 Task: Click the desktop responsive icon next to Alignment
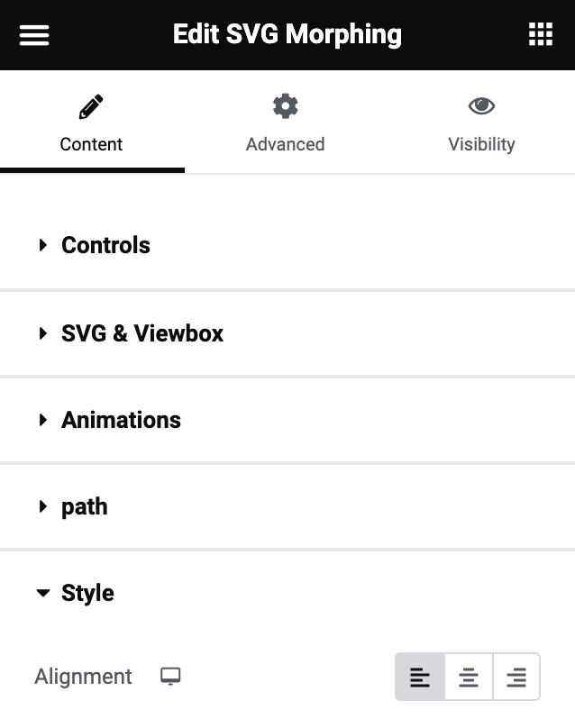[170, 677]
